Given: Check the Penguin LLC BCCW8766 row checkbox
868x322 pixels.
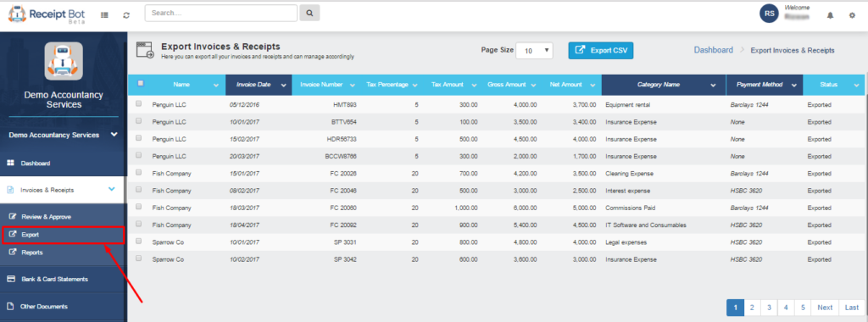Looking at the screenshot, I should [139, 155].
